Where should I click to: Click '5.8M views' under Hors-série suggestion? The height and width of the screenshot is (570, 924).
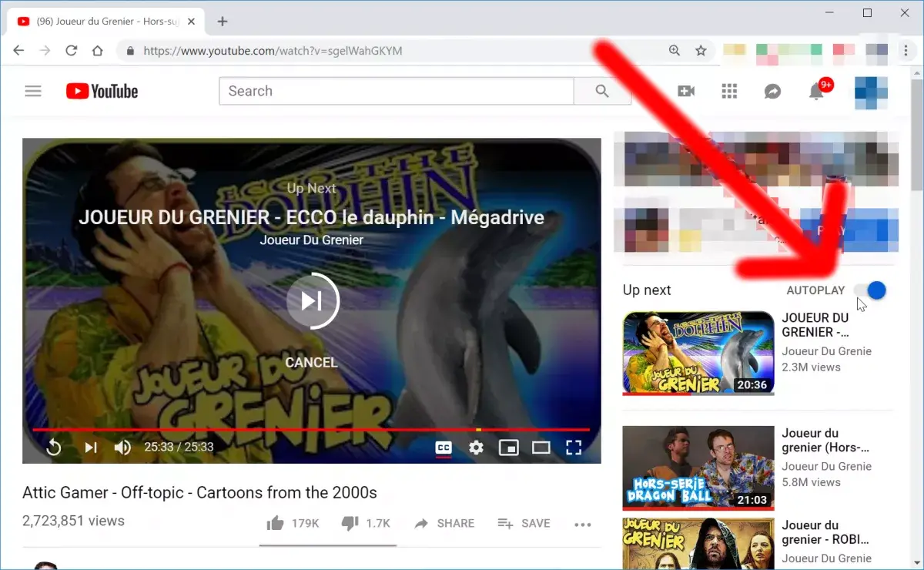pos(812,482)
